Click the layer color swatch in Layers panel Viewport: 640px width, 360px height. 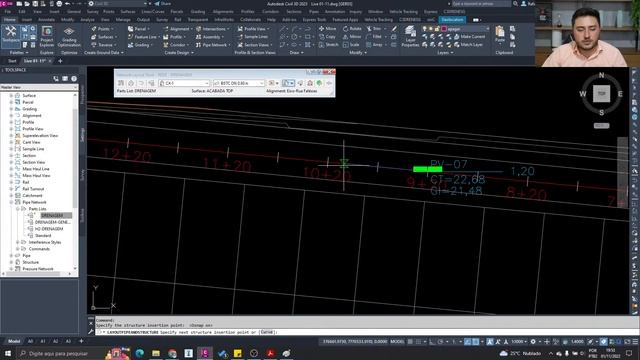[x=444, y=29]
